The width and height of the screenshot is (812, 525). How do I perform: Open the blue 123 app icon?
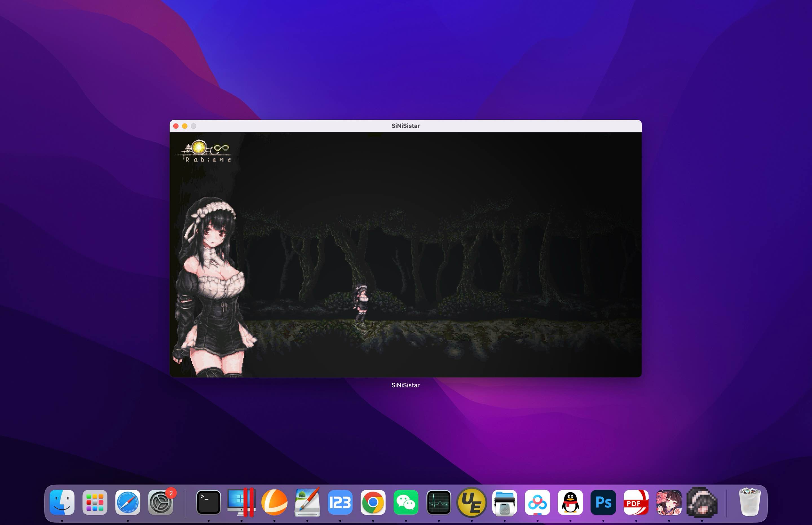(340, 502)
